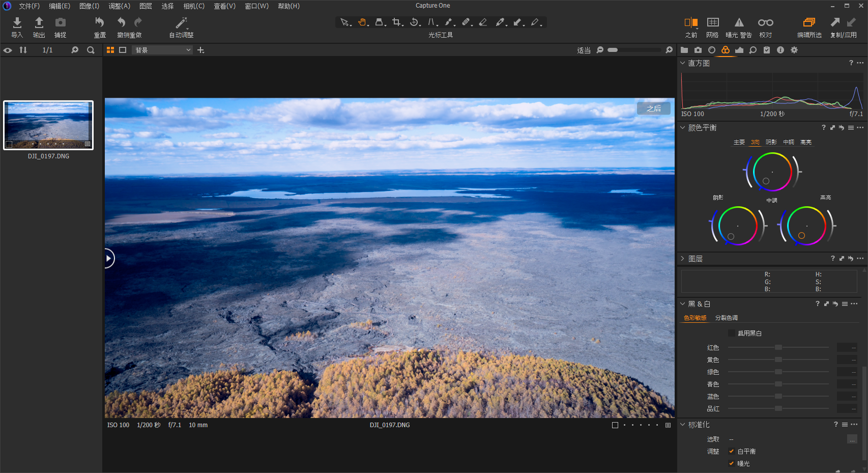Select the Rotate/Straighten tool

pos(415,22)
